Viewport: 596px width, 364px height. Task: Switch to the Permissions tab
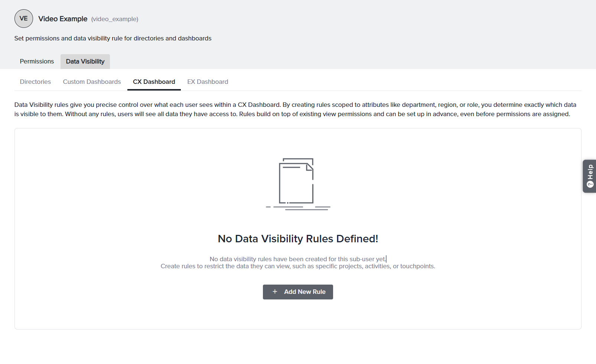pos(37,62)
